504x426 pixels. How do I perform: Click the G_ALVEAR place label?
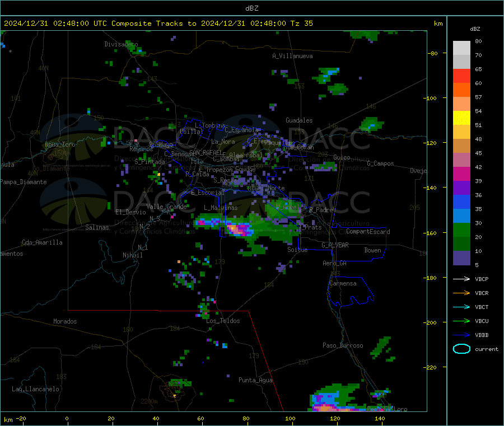click(335, 245)
